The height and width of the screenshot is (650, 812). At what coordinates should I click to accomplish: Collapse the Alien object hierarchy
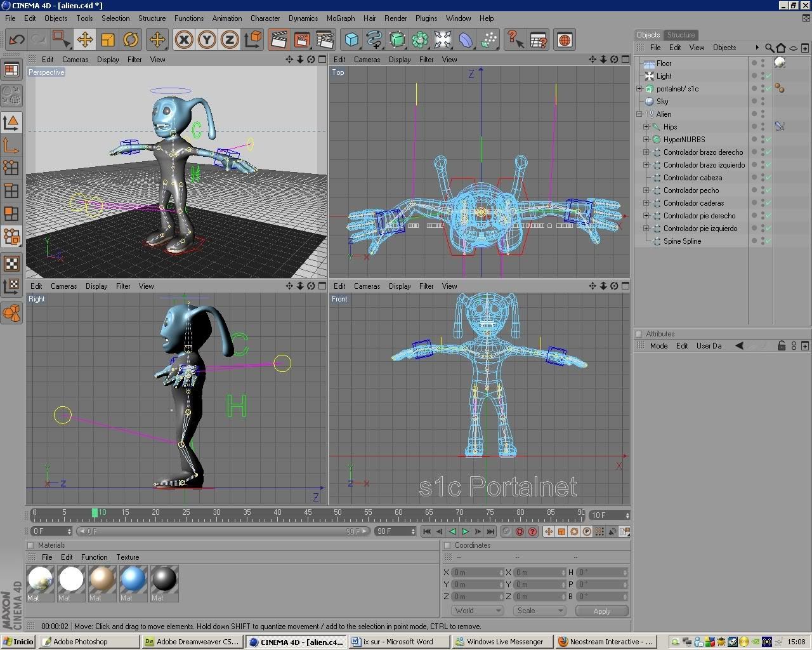(x=639, y=114)
